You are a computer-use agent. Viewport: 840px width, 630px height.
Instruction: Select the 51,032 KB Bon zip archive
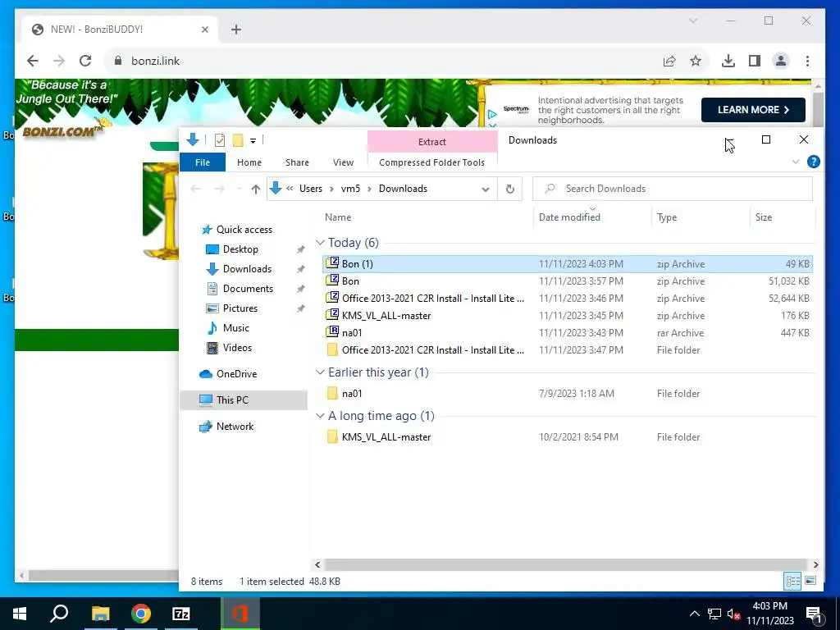568,281
